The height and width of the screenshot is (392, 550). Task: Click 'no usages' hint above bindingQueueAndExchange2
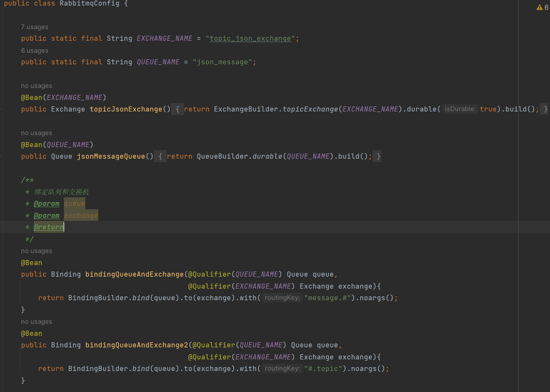tap(36, 322)
